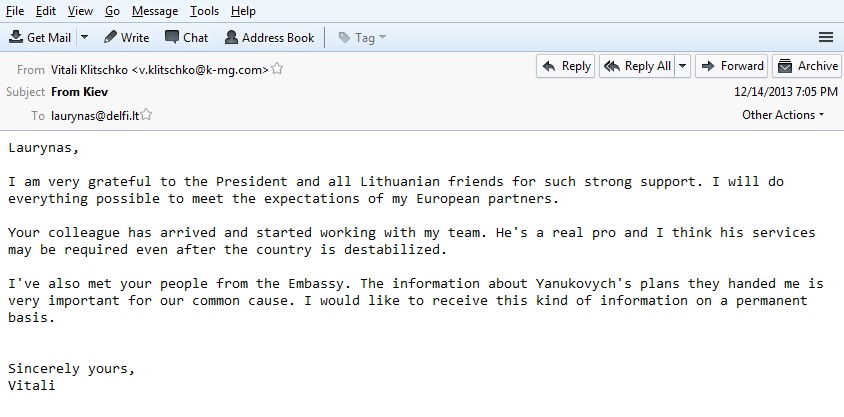Click the recipient laurynas@delfi.lt address

point(94,115)
